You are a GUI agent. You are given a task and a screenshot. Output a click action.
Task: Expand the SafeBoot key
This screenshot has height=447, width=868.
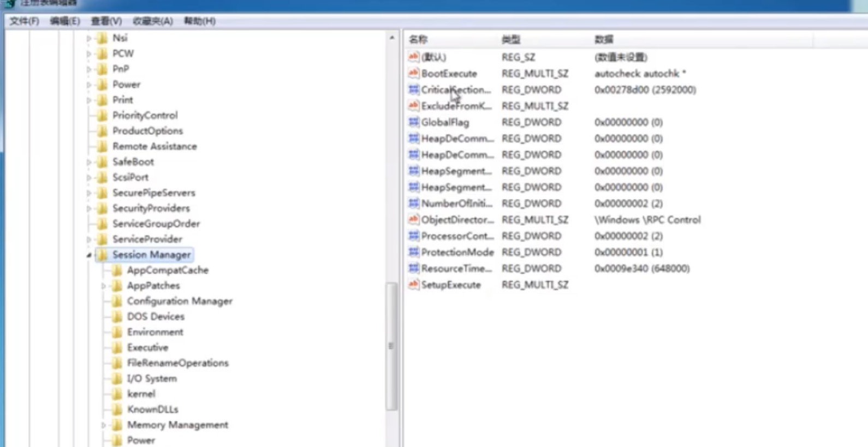[89, 162]
